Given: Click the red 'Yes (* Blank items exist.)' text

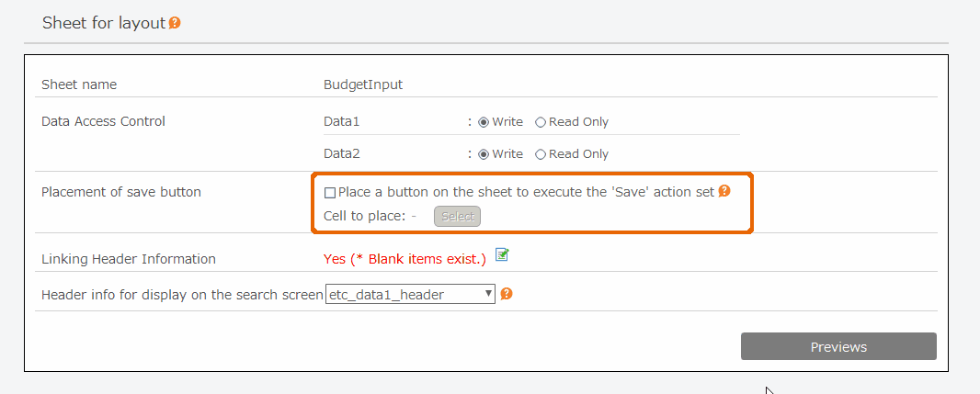Looking at the screenshot, I should pos(405,259).
